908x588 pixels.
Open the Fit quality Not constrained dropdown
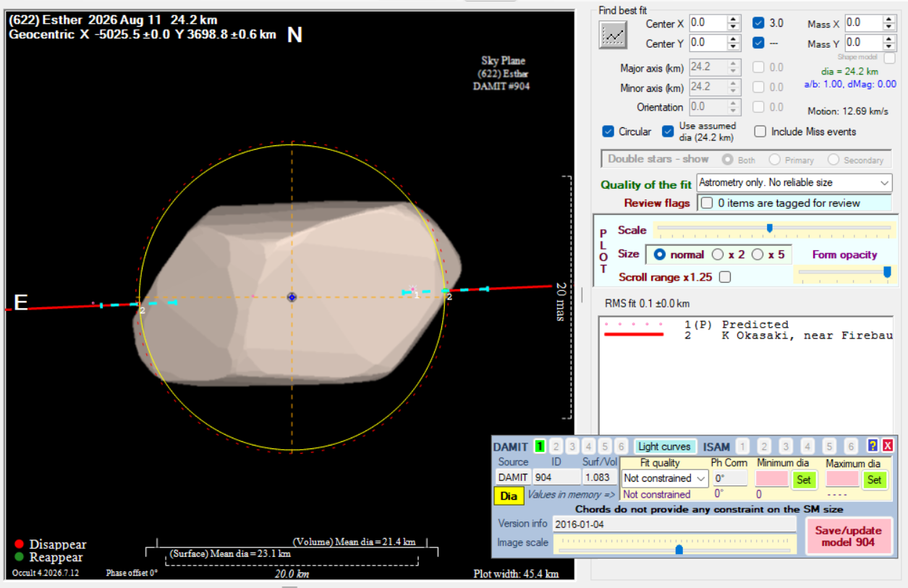tap(665, 478)
